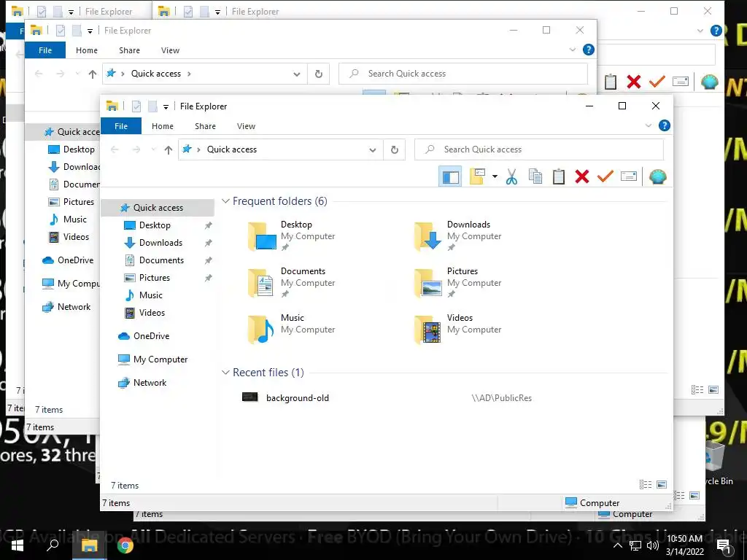747x560 pixels.
Task: Collapse the Frequent folders group
Action: point(226,201)
